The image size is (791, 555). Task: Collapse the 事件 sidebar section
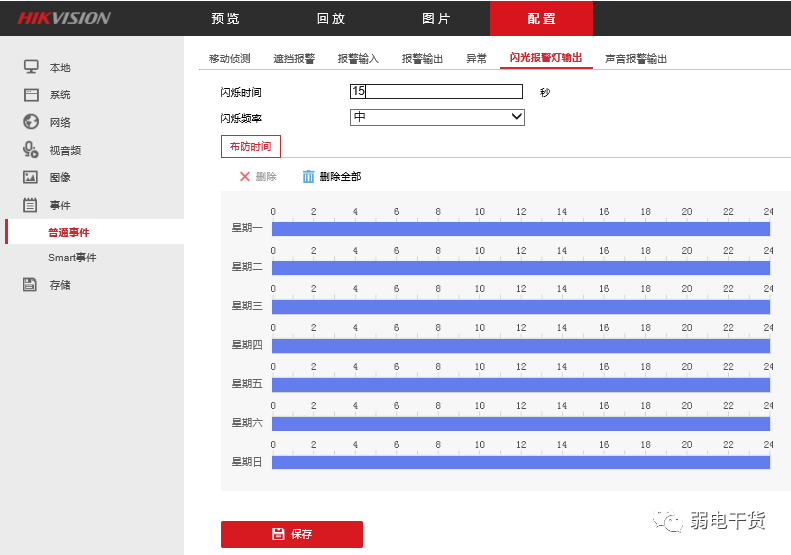point(60,205)
